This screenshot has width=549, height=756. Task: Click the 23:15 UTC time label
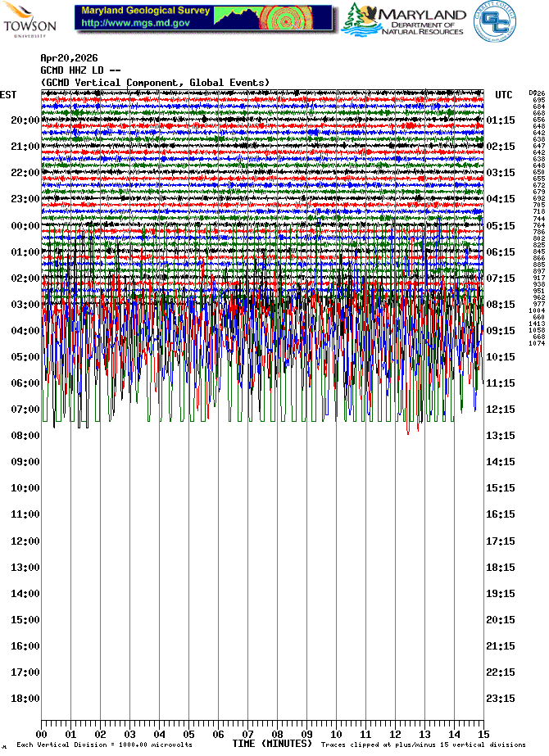point(501,699)
